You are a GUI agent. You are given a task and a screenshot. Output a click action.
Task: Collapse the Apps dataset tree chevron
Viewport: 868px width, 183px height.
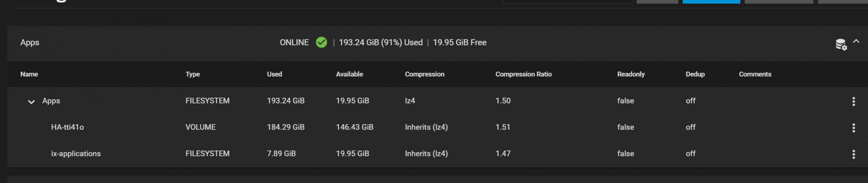click(31, 102)
